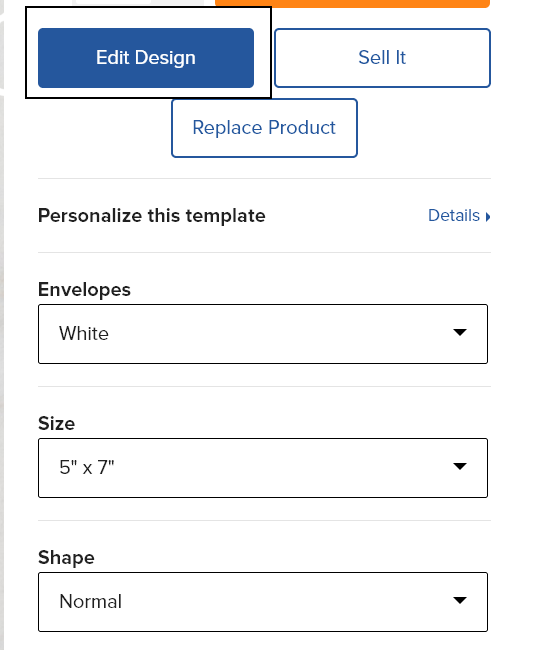Click the Edit Design button

tap(146, 58)
